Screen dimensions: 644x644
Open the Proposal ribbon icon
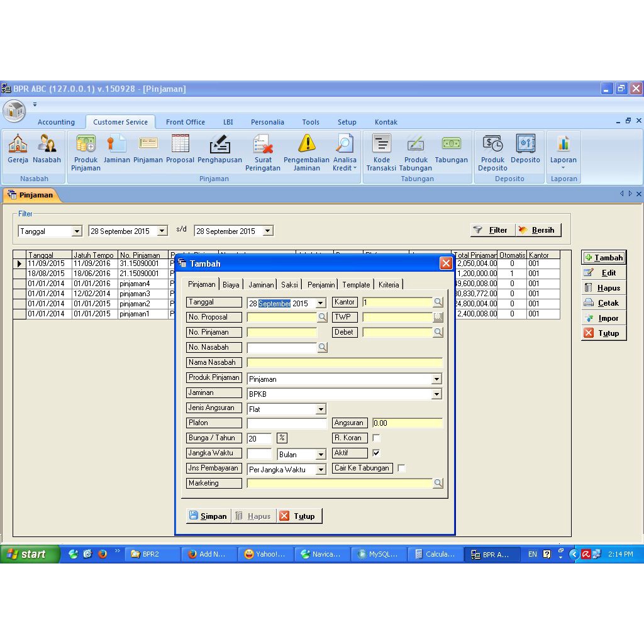[x=180, y=148]
